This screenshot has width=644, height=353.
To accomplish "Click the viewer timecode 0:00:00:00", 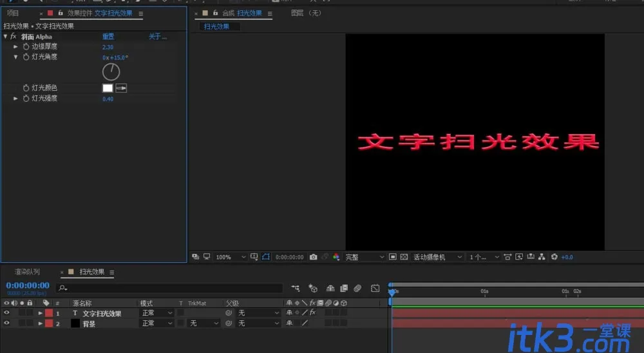I will pos(290,257).
